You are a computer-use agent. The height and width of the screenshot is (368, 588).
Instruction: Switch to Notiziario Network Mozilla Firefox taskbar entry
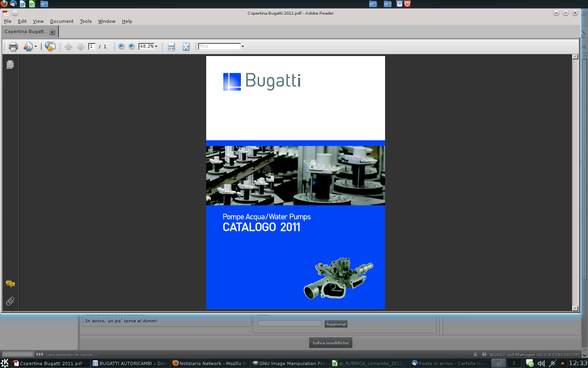coord(210,363)
